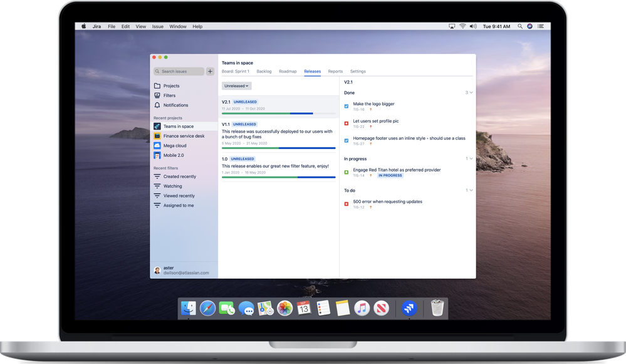Image resolution: width=626 pixels, height=364 pixels.
Task: Open the Issue menu
Action: tap(158, 26)
